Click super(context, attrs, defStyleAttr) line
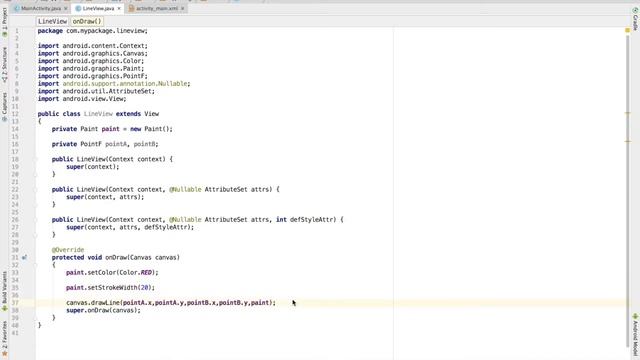The image size is (640, 360). coord(130,227)
